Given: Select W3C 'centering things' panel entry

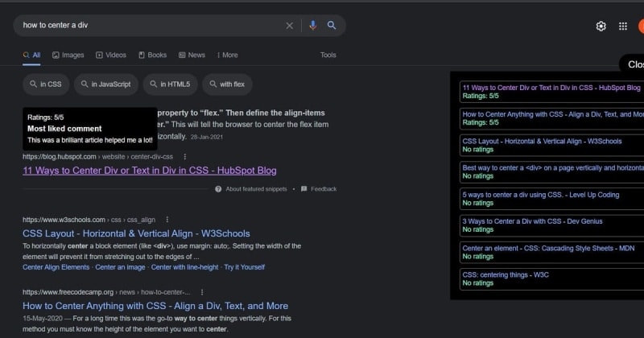Looking at the screenshot, I should pos(551,279).
